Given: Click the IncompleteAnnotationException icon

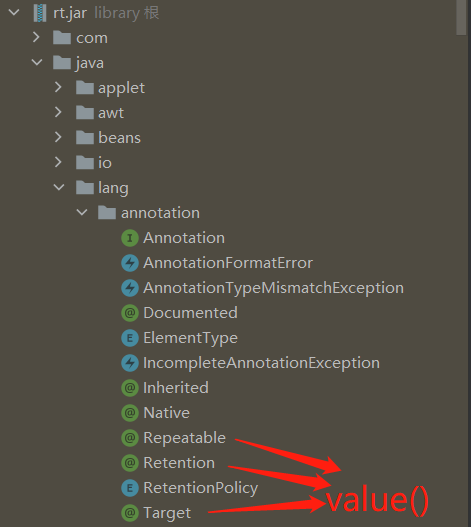Looking at the screenshot, I should click(130, 363).
